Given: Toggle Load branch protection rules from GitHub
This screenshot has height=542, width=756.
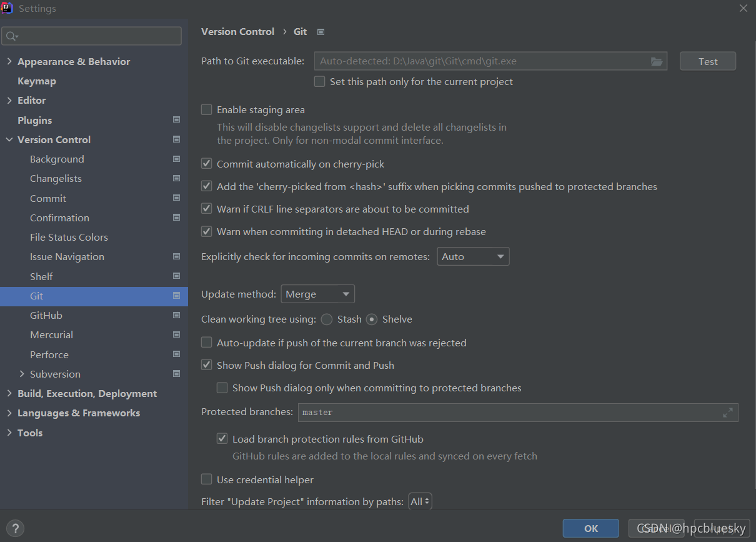Looking at the screenshot, I should click(x=222, y=439).
